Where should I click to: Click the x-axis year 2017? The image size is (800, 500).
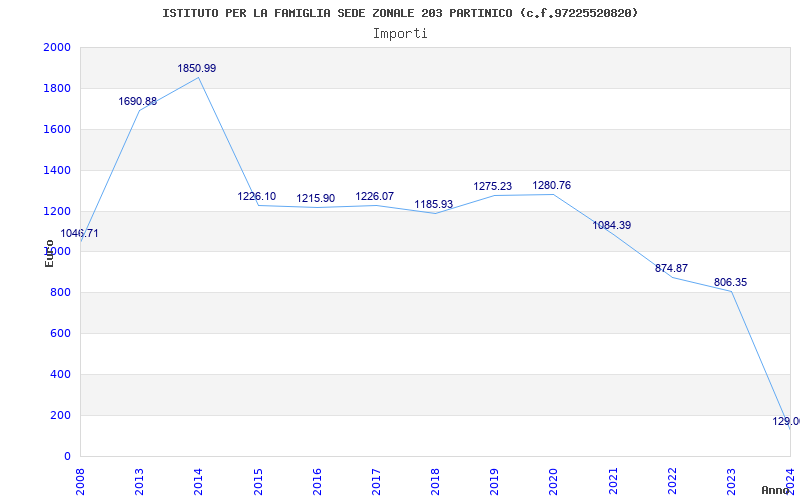pos(376,481)
